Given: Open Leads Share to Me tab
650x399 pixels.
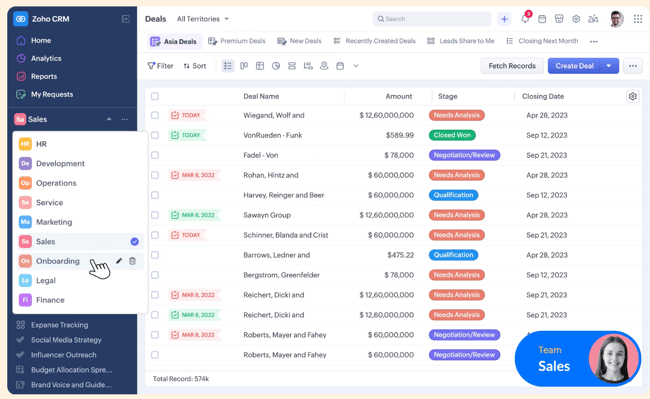Looking at the screenshot, I should tap(461, 41).
